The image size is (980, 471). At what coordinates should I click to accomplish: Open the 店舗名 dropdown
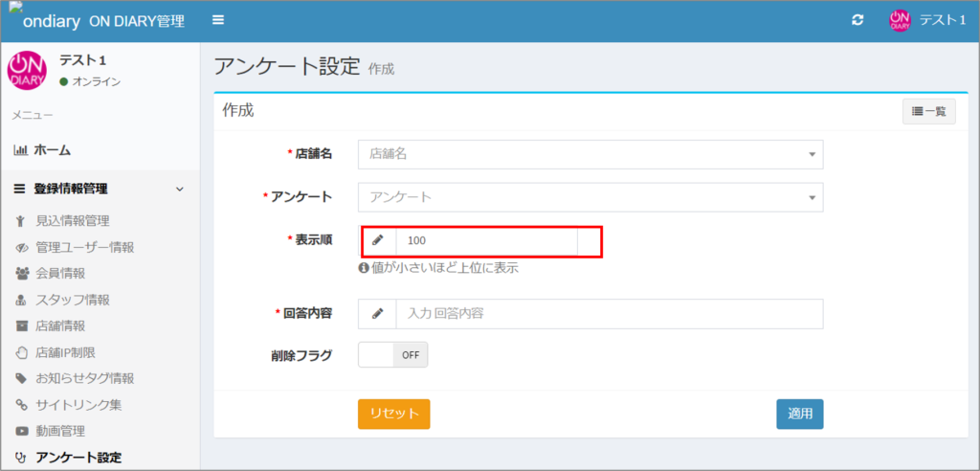coord(590,154)
